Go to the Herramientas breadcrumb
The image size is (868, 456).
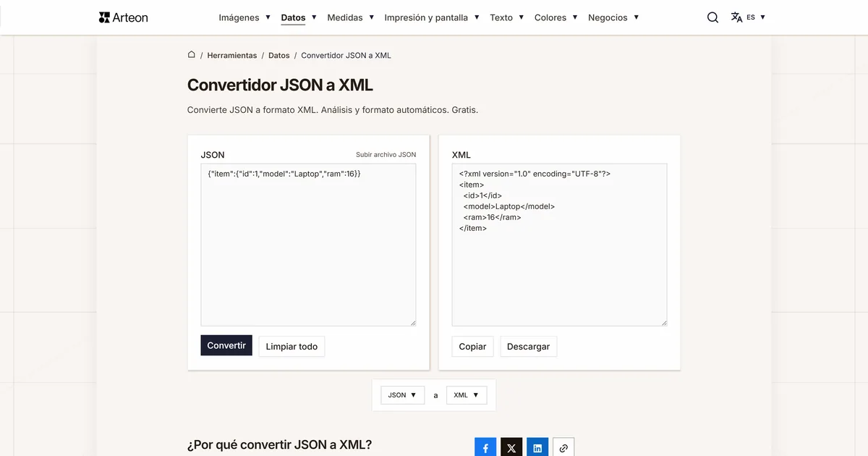[x=232, y=55]
